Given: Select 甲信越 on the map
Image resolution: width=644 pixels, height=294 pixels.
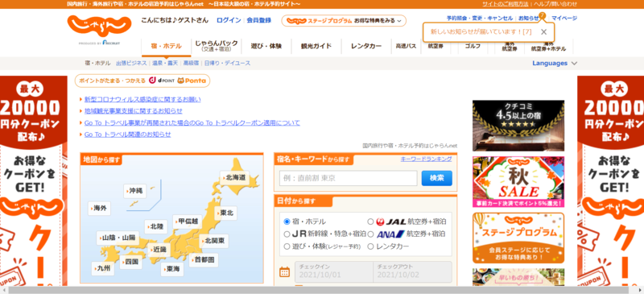Looking at the screenshot, I should click(188, 222).
